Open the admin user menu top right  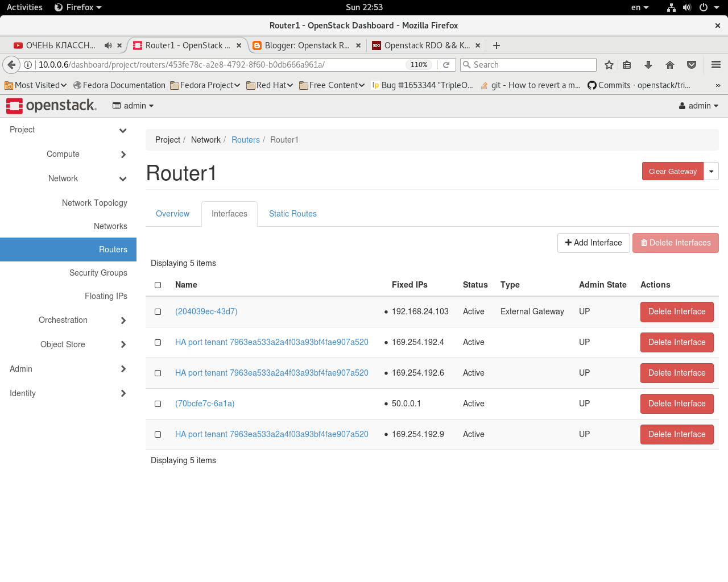click(698, 105)
